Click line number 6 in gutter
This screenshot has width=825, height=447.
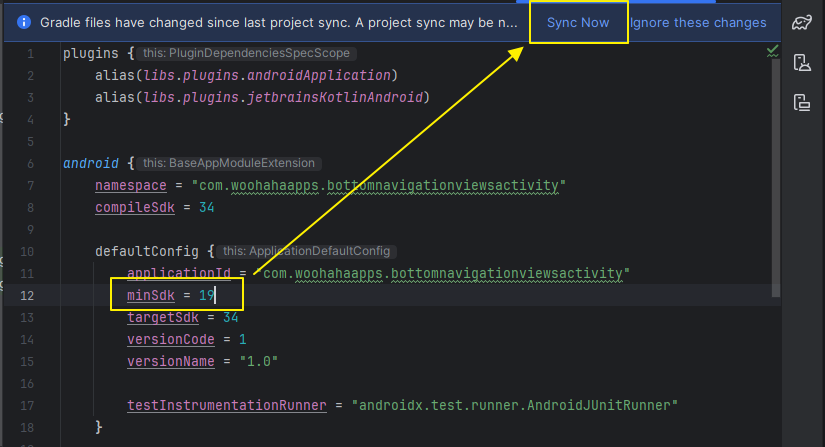pos(31,164)
